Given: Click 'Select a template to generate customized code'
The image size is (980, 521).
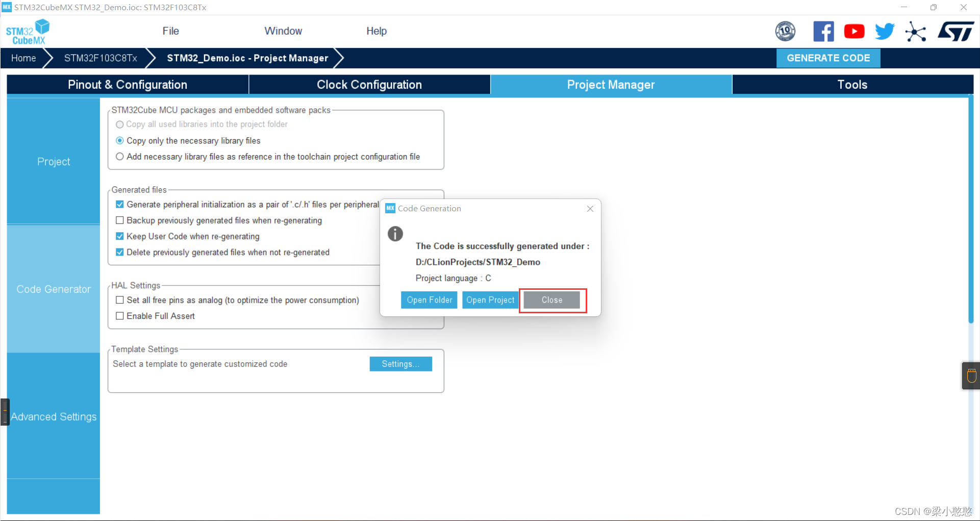Looking at the screenshot, I should click(x=200, y=364).
